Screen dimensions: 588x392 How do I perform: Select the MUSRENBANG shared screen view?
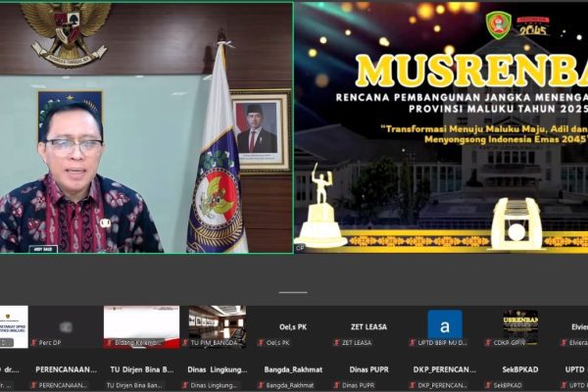[x=441, y=127]
